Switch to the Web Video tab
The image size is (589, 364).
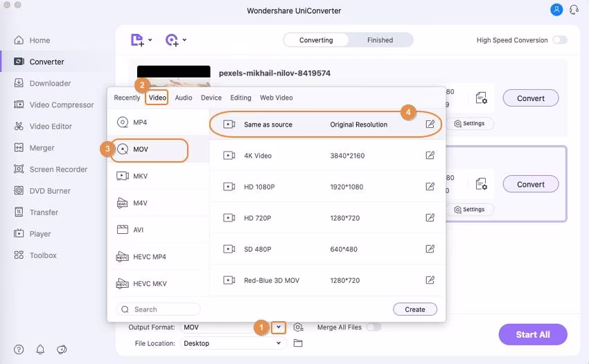tap(276, 98)
